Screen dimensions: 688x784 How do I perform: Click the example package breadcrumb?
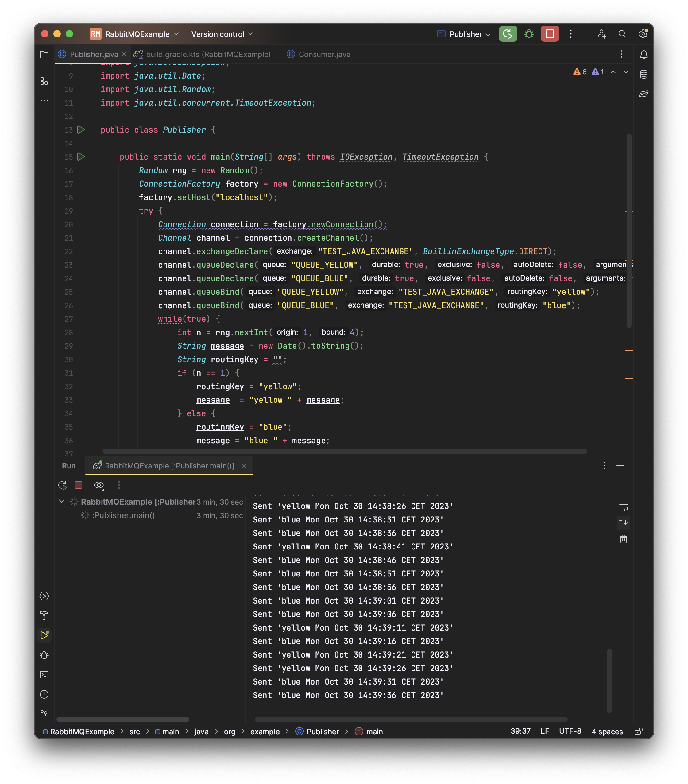pyautogui.click(x=265, y=731)
